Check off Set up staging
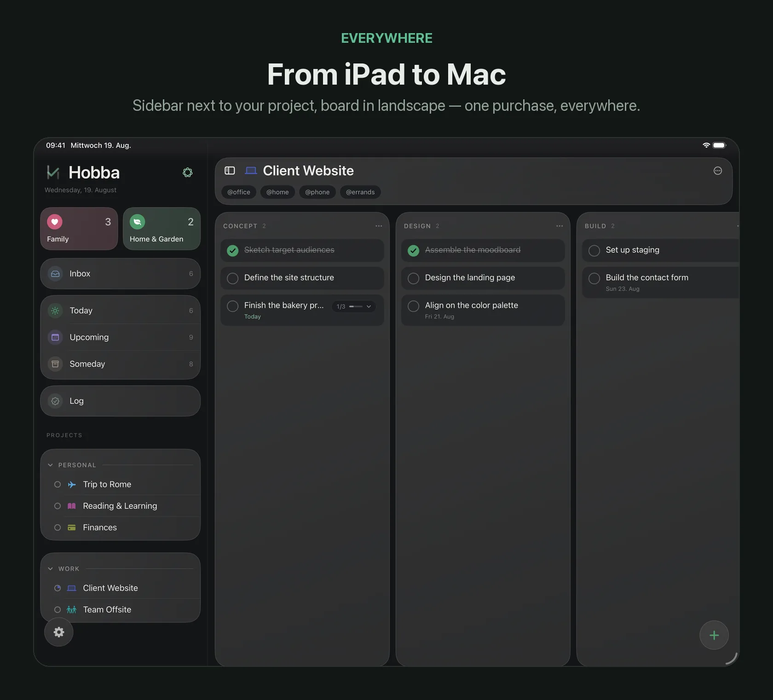773x700 pixels. coord(594,250)
